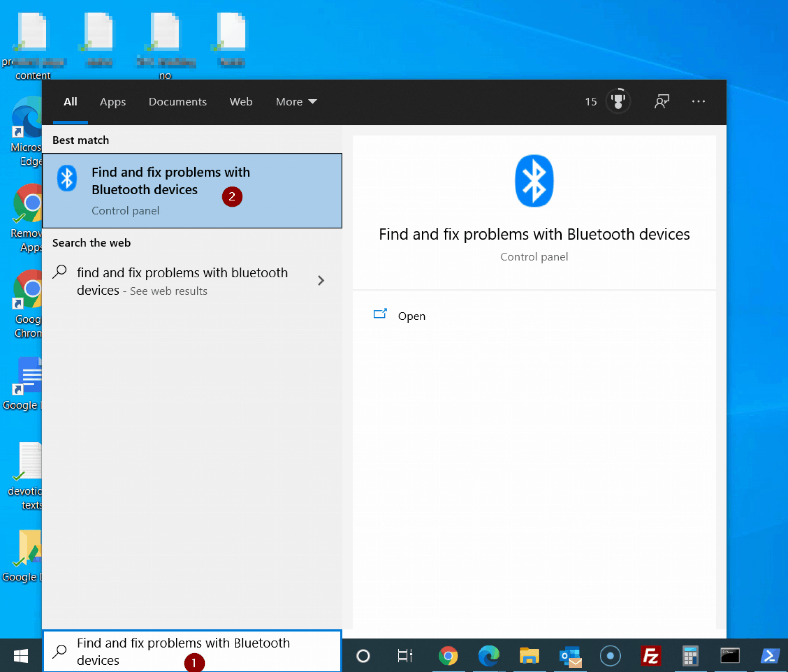Image resolution: width=788 pixels, height=672 pixels.
Task: Open the More filters dropdown
Action: coord(295,102)
